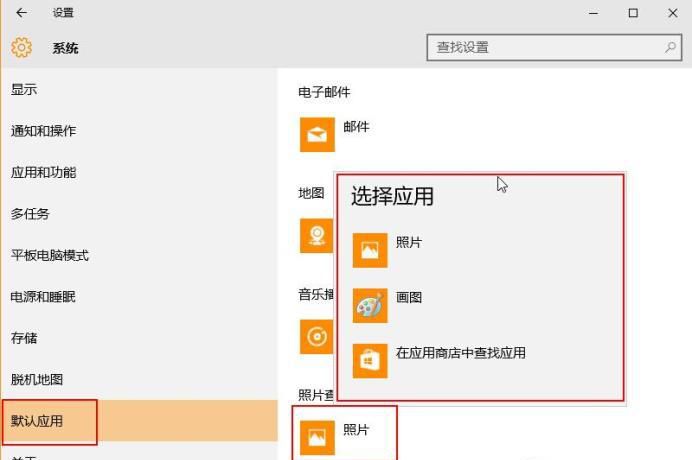This screenshot has width=692, height=460.
Task: Click the system settings gear icon
Action: coord(21,48)
